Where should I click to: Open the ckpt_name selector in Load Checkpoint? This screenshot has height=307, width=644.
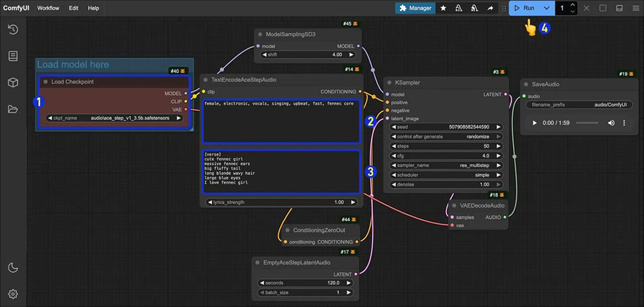(x=113, y=118)
